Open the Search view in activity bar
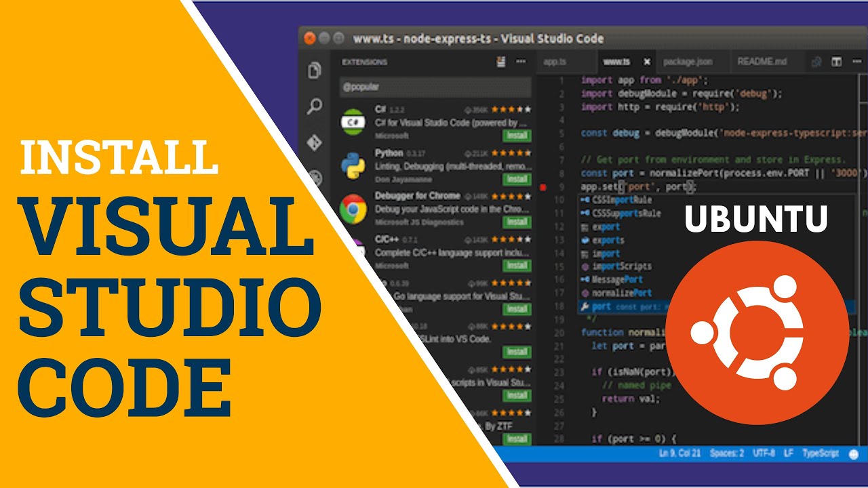 click(314, 106)
